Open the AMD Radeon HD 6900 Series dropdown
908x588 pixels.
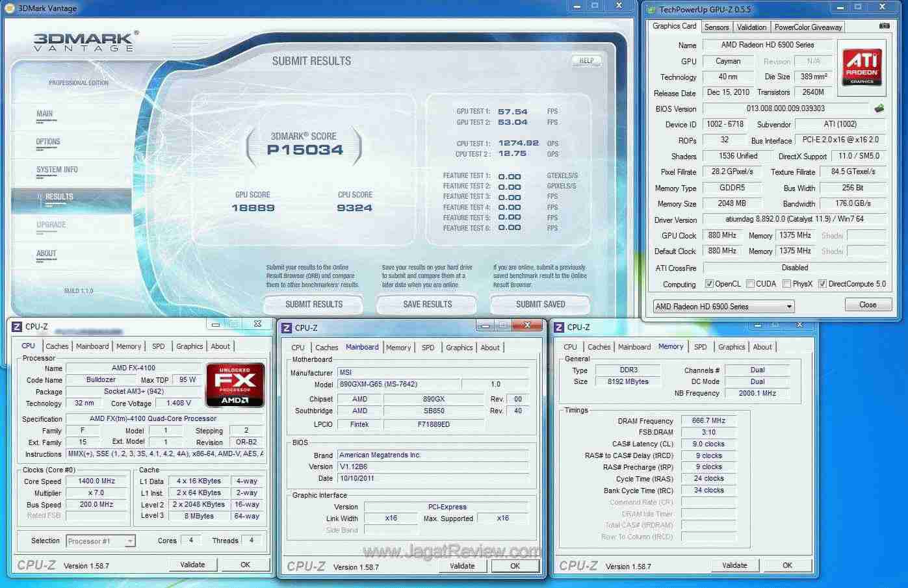[x=724, y=306]
